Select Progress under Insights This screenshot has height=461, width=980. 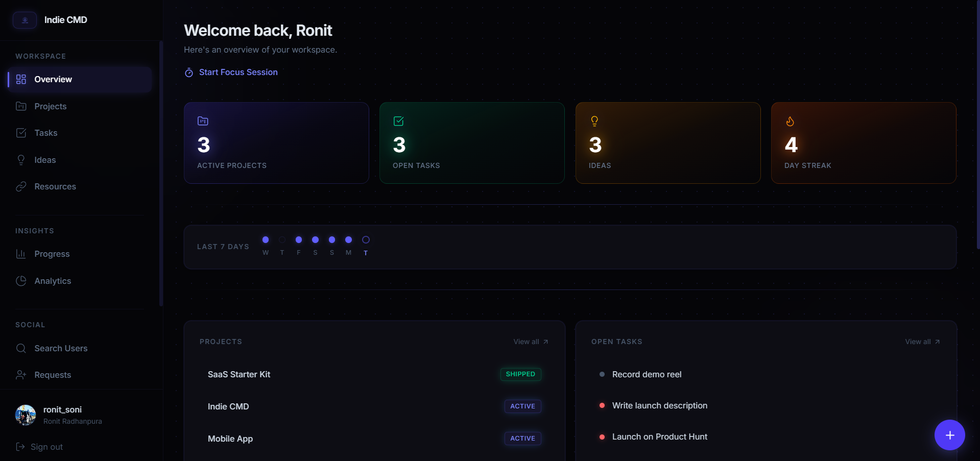click(x=80, y=254)
